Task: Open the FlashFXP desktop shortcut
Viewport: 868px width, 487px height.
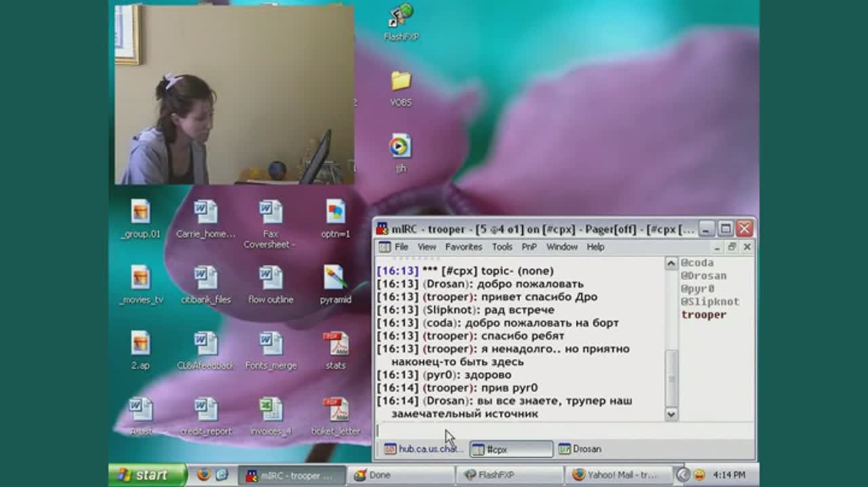Action: point(401,16)
